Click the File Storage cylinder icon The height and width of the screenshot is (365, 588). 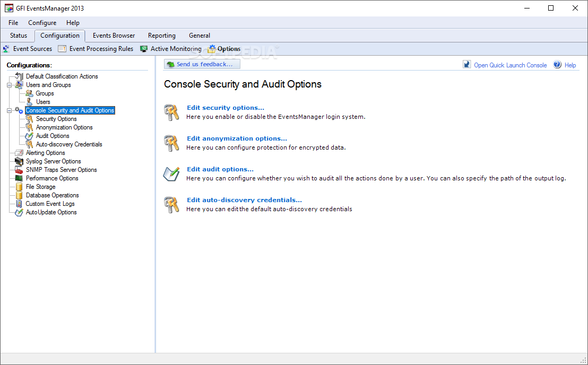coord(19,187)
